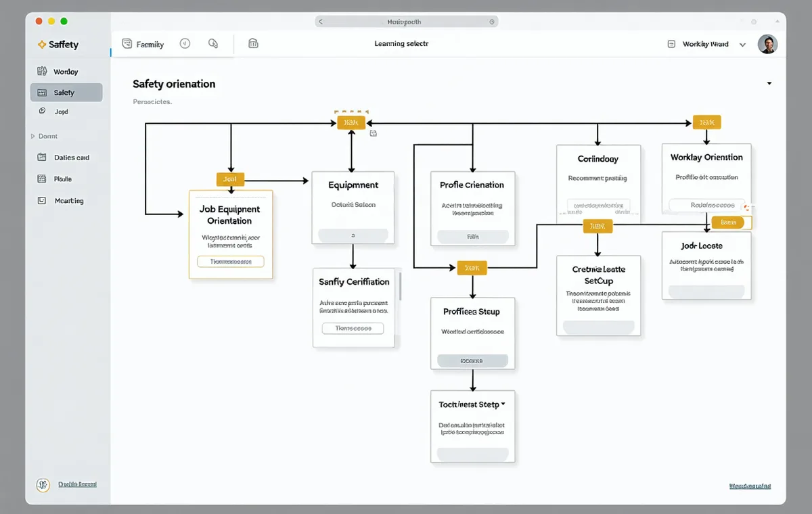Click the Jopd sidebar icon

tap(42, 111)
